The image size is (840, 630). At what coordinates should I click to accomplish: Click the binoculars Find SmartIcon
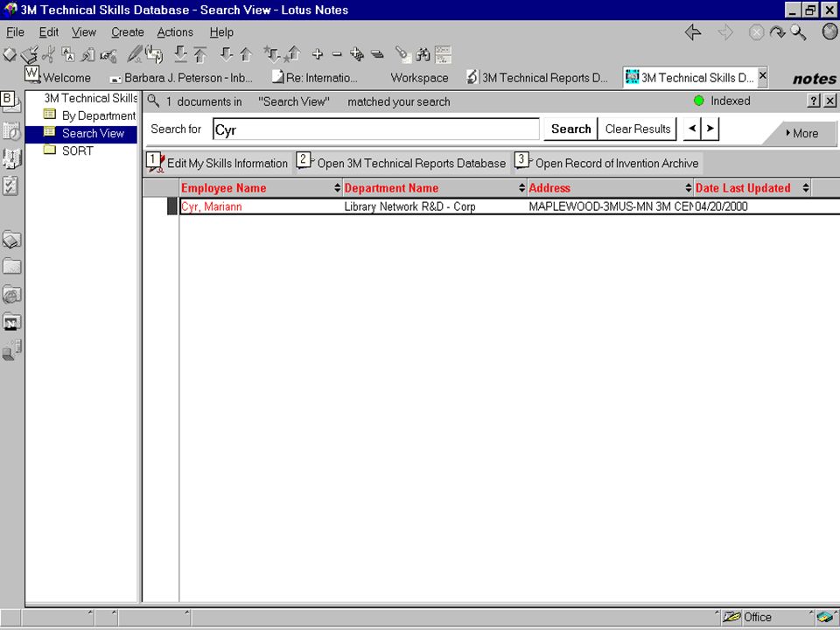(423, 54)
